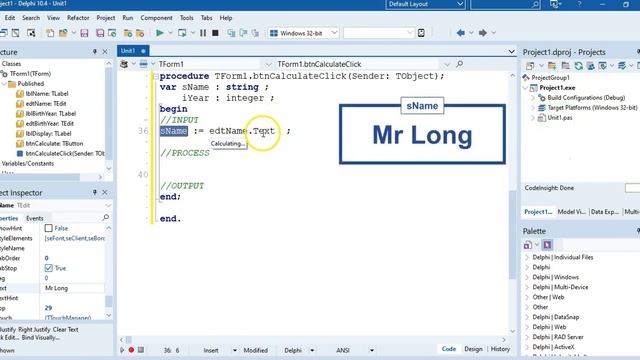
Task: Click the Add file to project icon
Action: click(x=128, y=33)
